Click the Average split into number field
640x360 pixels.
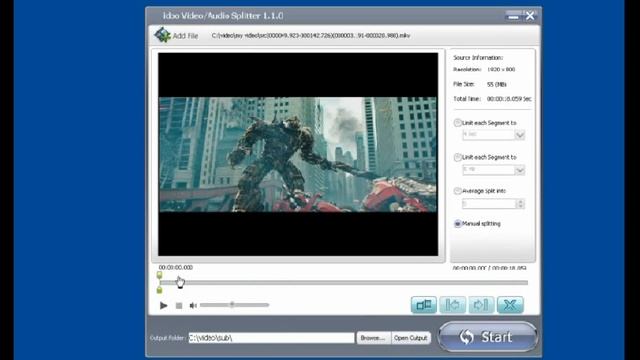[x=489, y=204]
